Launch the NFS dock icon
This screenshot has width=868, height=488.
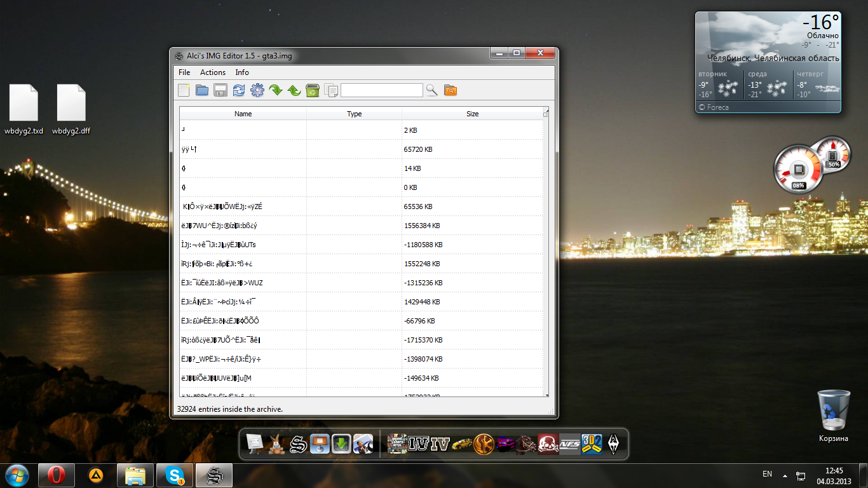[569, 444]
